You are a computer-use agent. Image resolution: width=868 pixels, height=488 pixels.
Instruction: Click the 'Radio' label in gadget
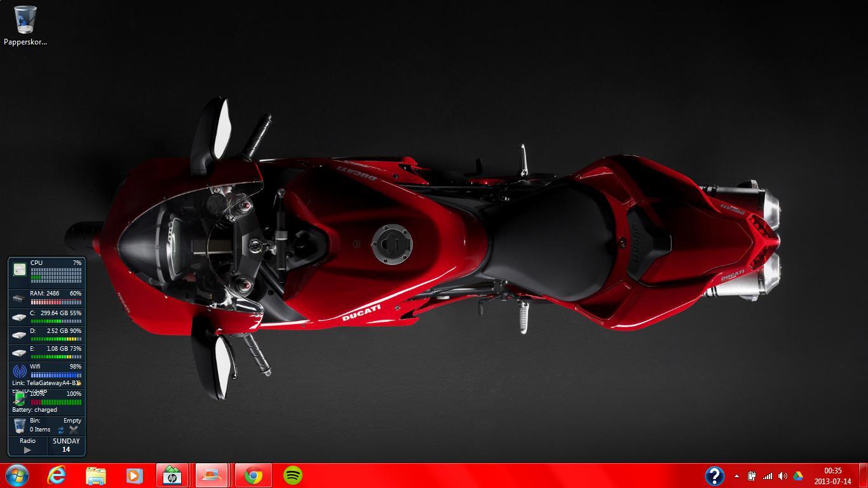coord(27,441)
